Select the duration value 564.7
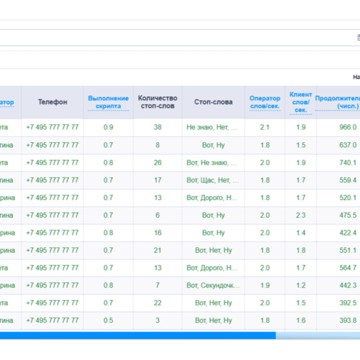The width and height of the screenshot is (360, 360). 348,268
